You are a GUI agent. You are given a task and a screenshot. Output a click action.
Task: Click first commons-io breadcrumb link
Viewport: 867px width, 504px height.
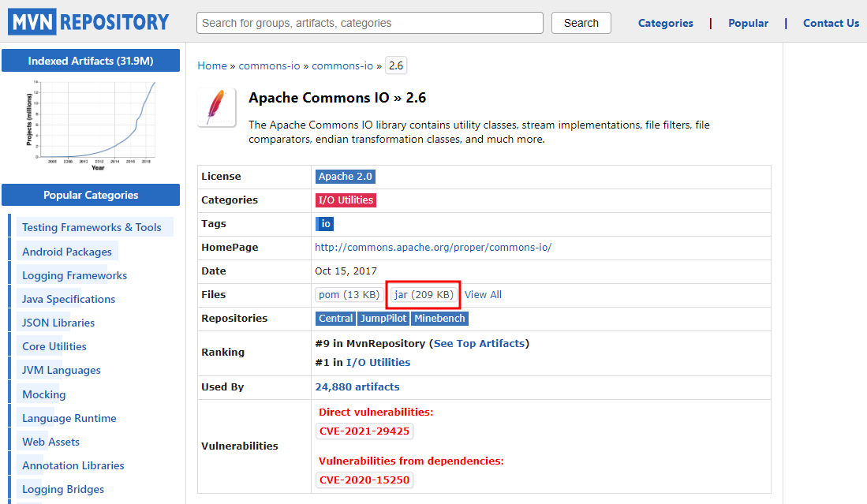(269, 65)
